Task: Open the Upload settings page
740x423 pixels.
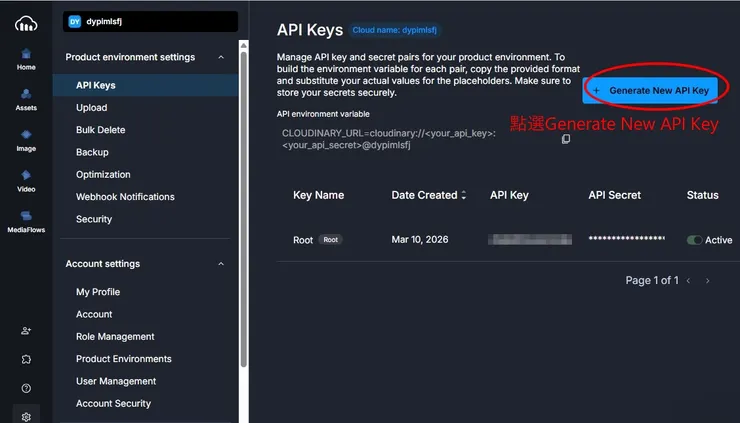Action: coord(92,108)
